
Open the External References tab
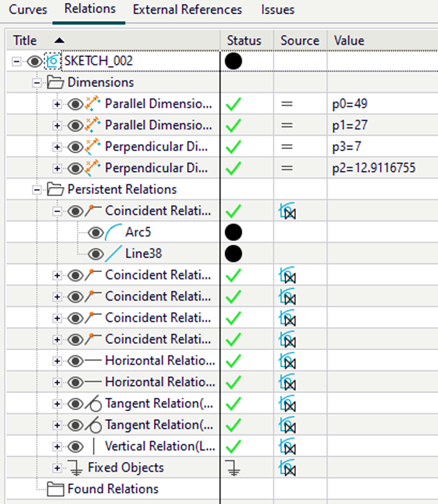click(187, 10)
